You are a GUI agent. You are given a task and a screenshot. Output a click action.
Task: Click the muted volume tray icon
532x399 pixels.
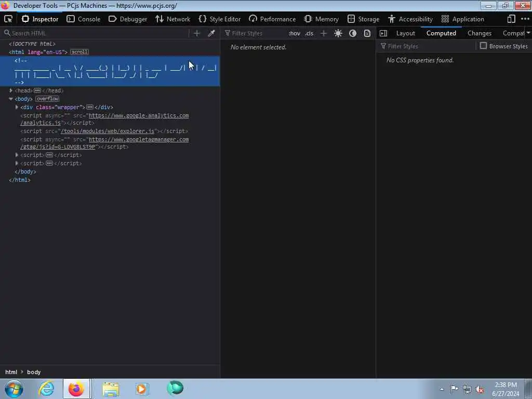pos(480,389)
